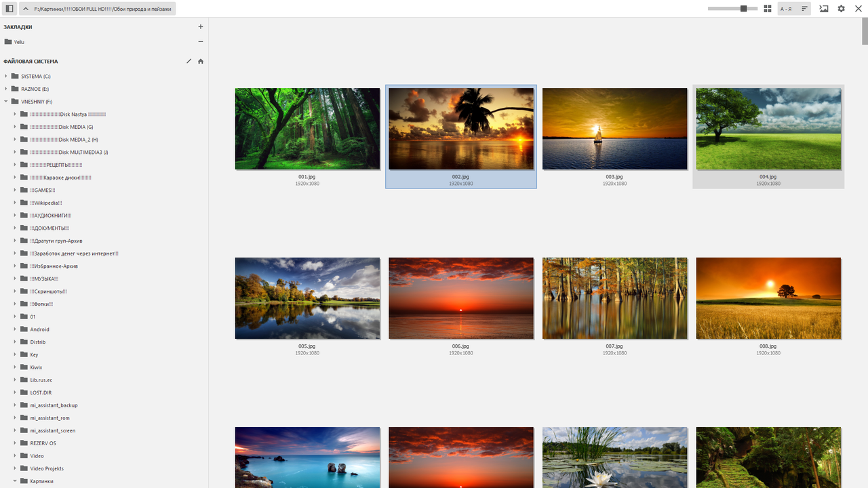The image size is (868, 488).
Task: Select the REZERV OS folder
Action: coord(43,443)
